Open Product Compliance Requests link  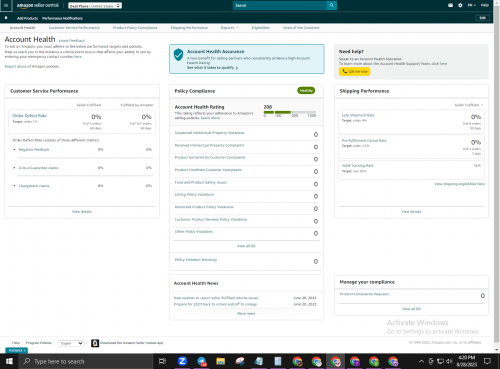(x=364, y=294)
